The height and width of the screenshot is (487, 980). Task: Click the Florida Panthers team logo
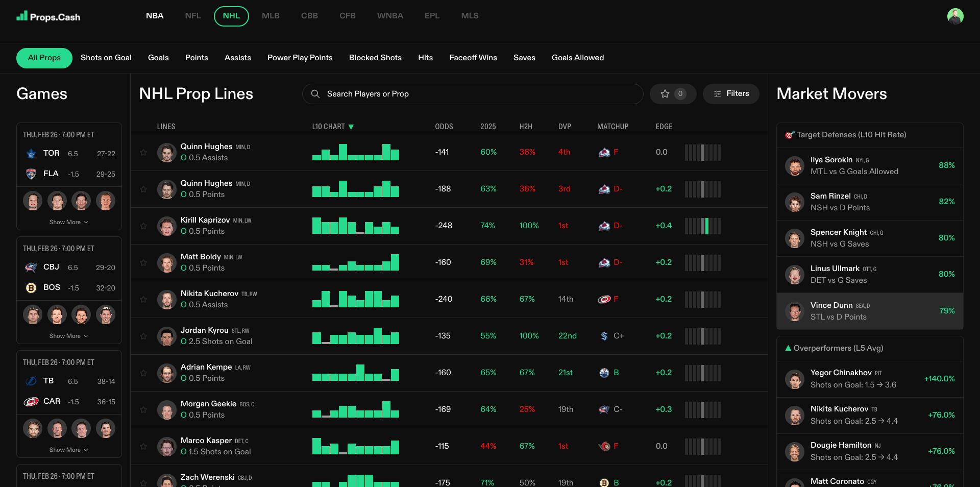[x=31, y=174]
